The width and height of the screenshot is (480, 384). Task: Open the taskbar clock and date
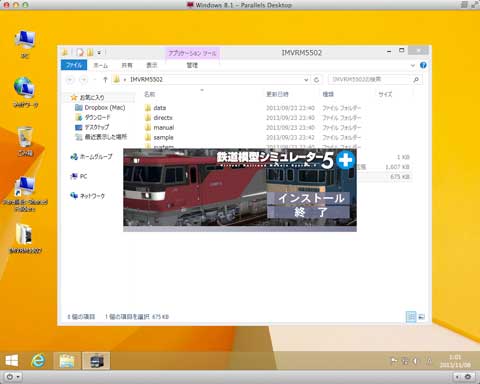[x=455, y=361]
